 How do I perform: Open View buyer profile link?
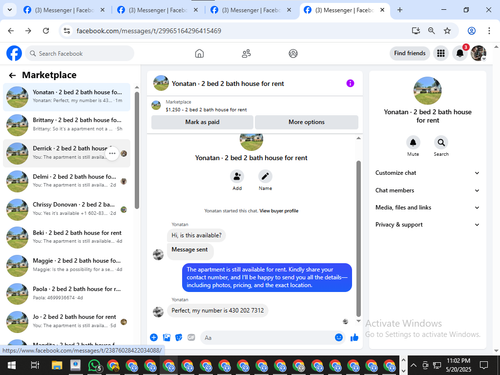(x=279, y=211)
